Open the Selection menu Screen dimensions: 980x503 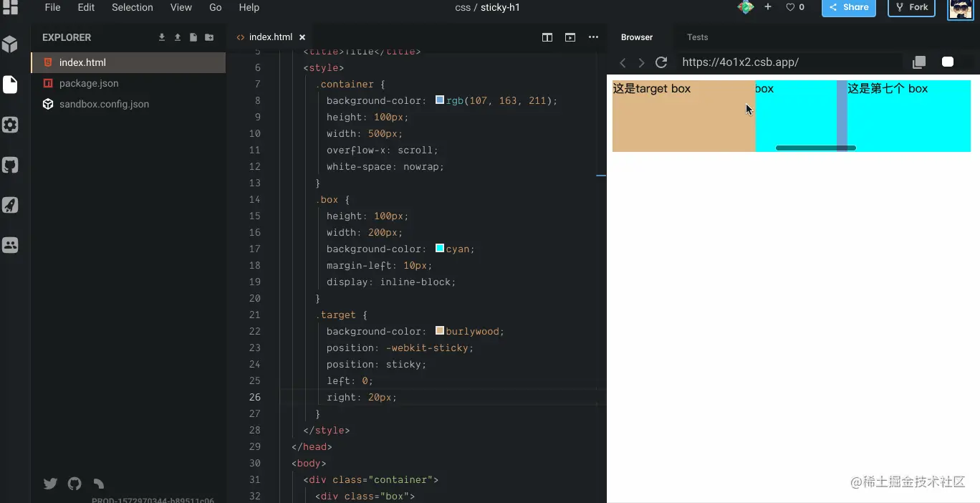(x=133, y=7)
